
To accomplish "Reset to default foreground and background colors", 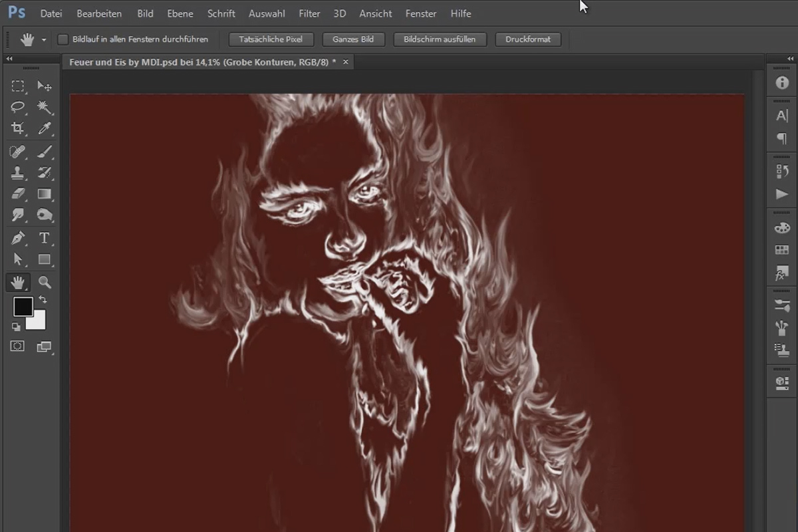I will [16, 327].
